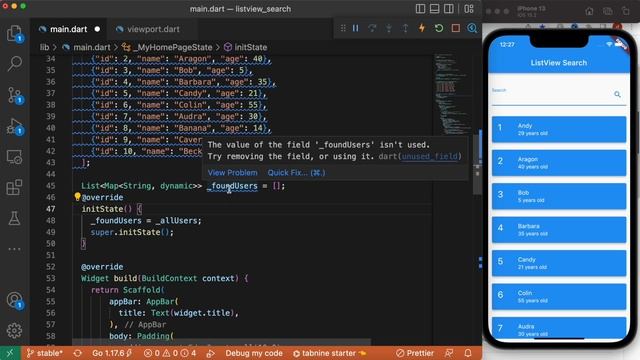Open Flutter widget inspector icon
Screen dimensions: 640x360
472,28
